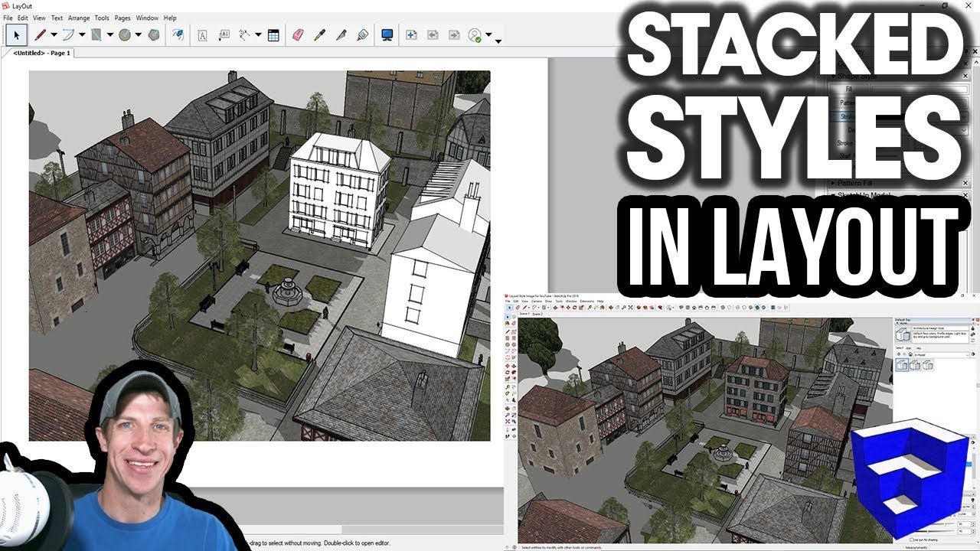Open the Circle tool dropdown arrow
Screen dimensions: 980x551
click(139, 34)
